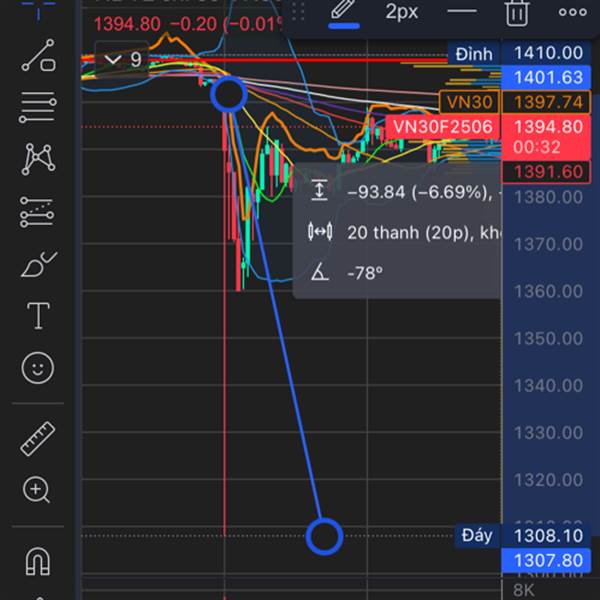The image size is (600, 600).
Task: Open the forecasting and measurement tools
Action: tap(37, 212)
